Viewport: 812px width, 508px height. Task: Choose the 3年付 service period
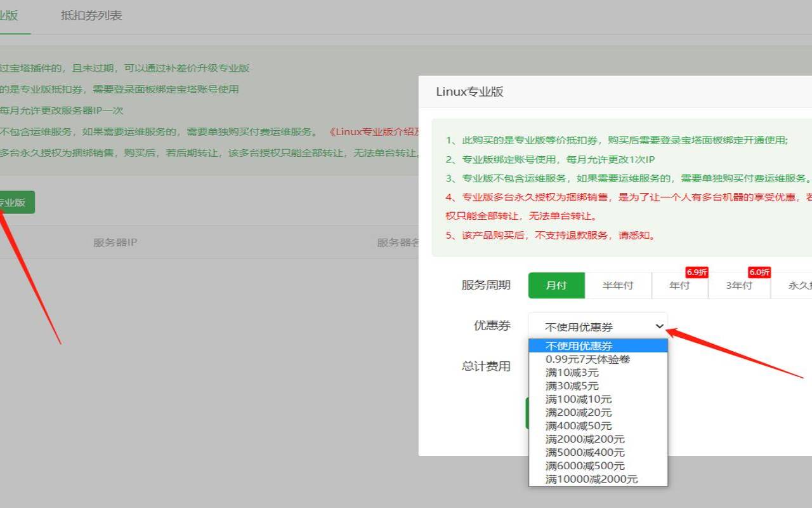[x=739, y=286]
